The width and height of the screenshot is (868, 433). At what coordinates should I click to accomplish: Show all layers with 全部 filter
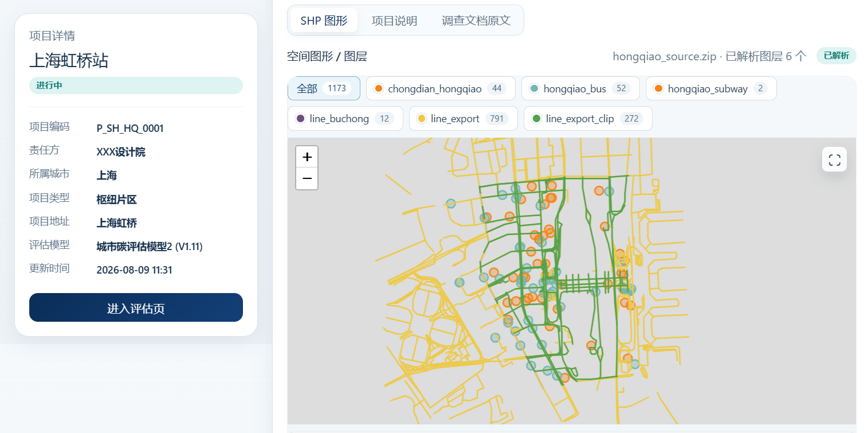(324, 88)
